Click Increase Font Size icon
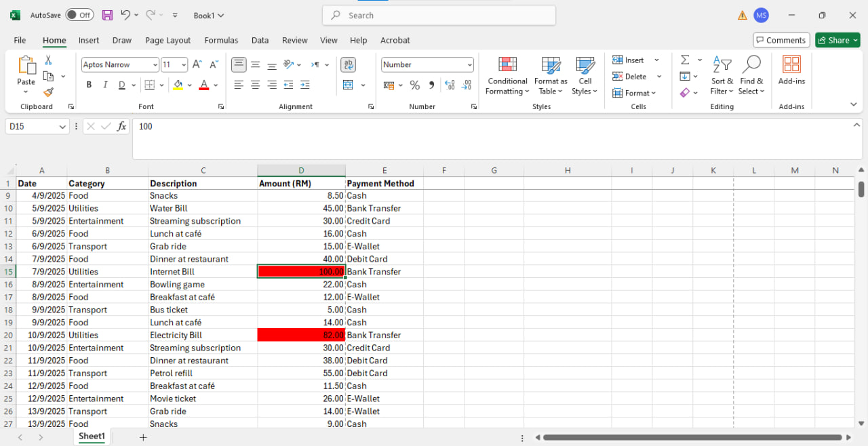 point(197,64)
